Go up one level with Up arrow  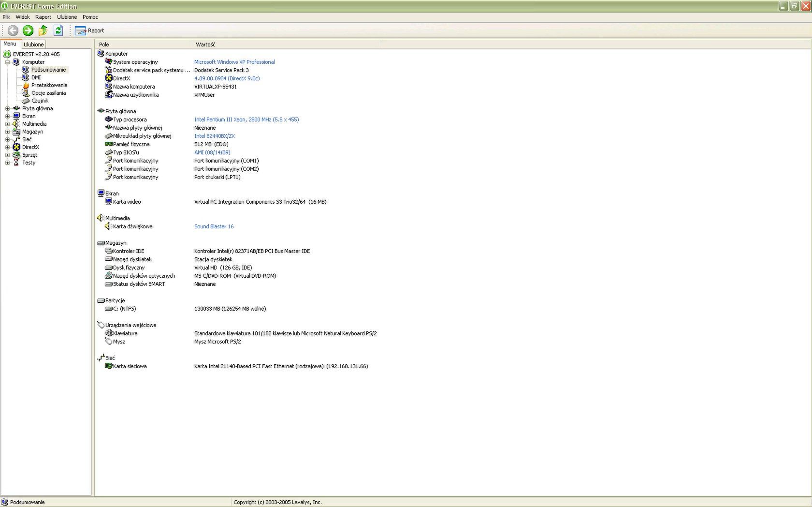(x=43, y=30)
